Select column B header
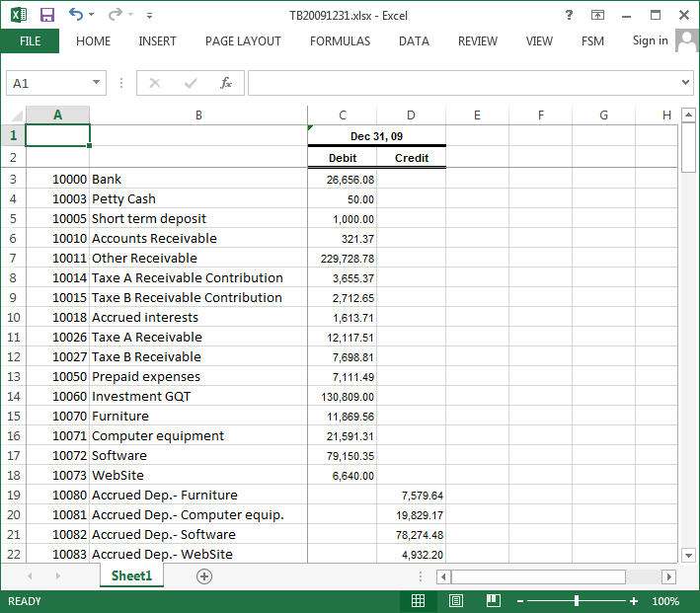The image size is (700, 613). click(x=198, y=115)
